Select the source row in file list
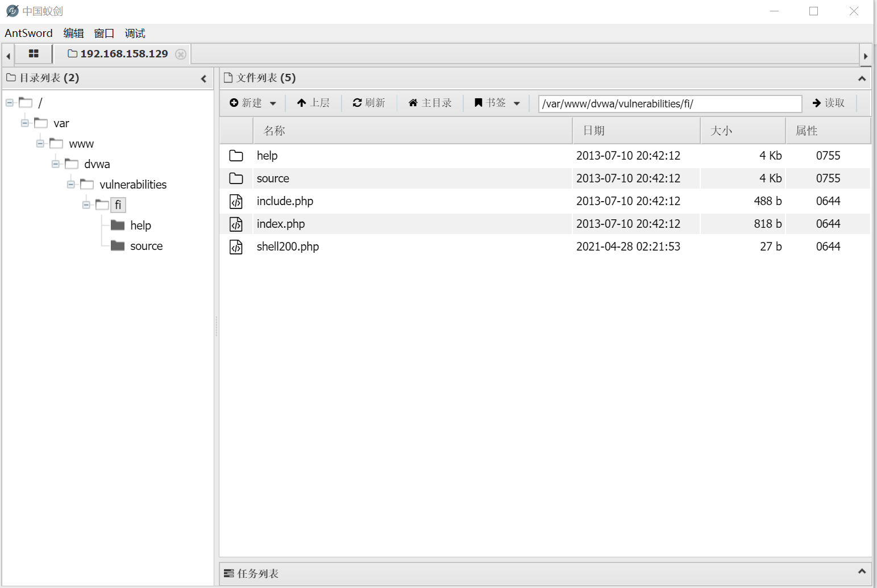 [x=545, y=178]
